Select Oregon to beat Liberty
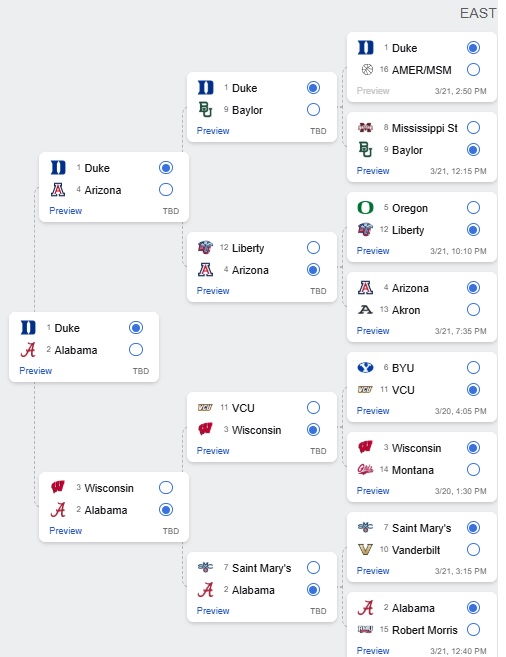 tap(473, 208)
